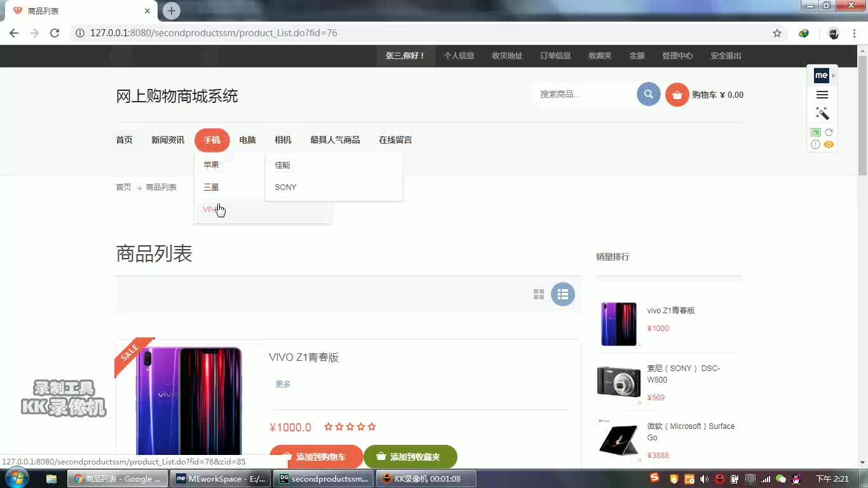868x488 pixels.
Task: Open new browser tab with plus button
Action: point(172,11)
